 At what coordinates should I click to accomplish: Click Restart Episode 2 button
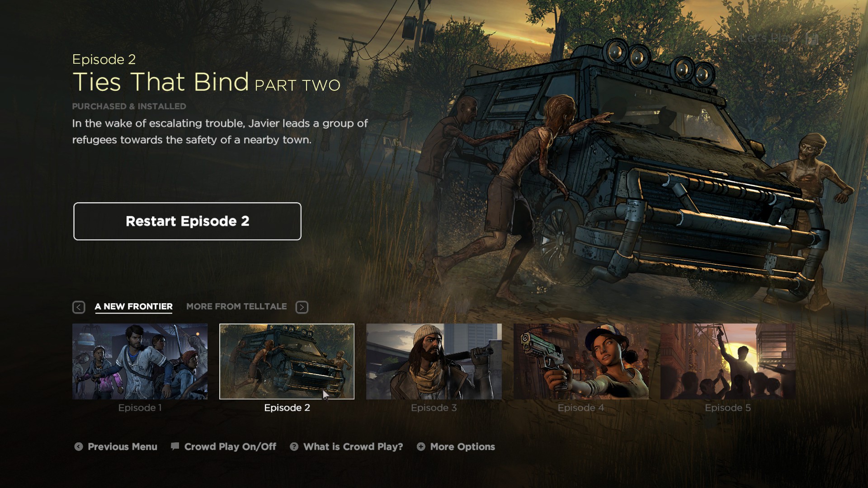pos(187,221)
